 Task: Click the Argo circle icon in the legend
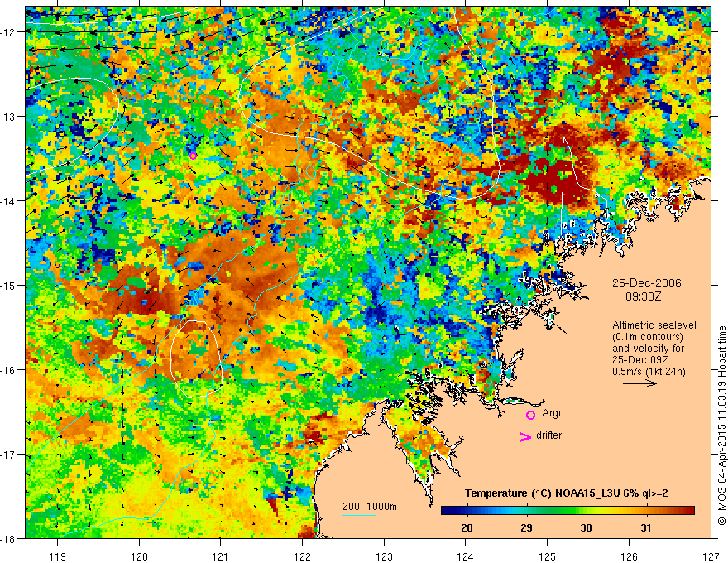pos(530,415)
